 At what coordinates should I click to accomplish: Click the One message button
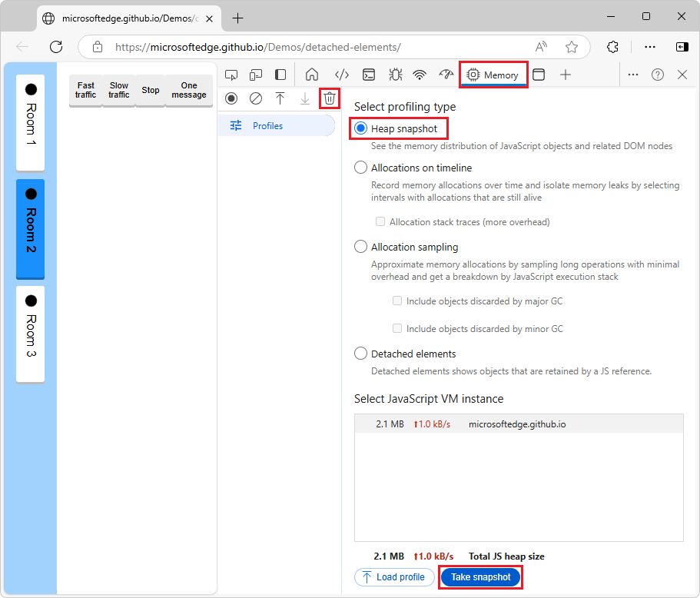189,90
